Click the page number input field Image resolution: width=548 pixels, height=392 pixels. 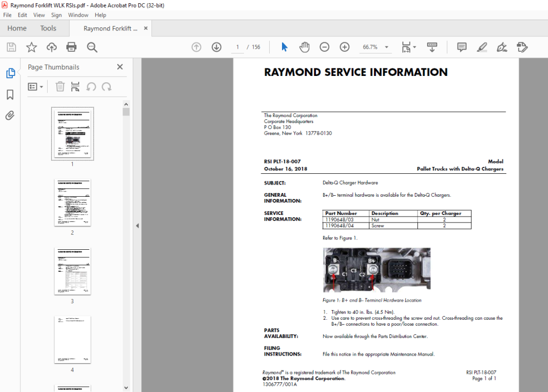pyautogui.click(x=238, y=47)
